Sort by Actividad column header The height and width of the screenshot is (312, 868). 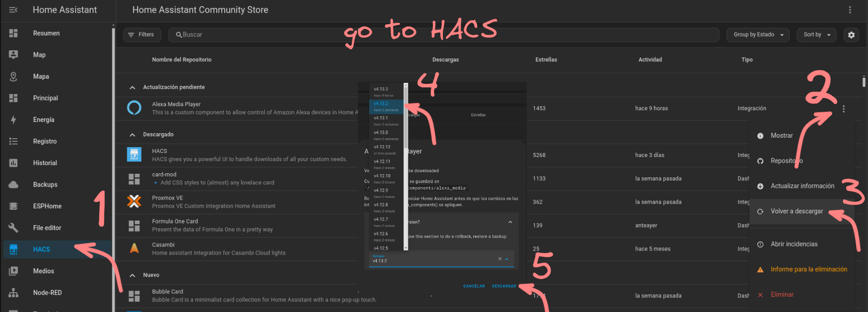point(650,59)
